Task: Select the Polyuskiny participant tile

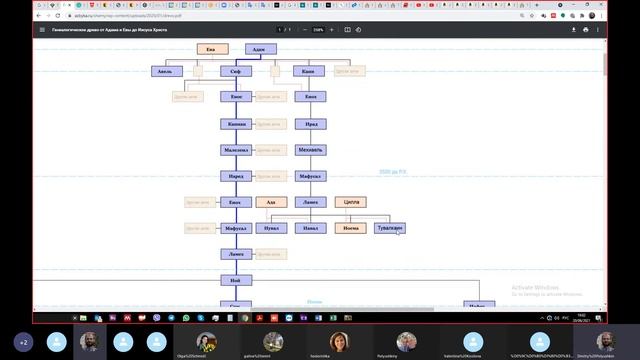Action: coord(407,342)
